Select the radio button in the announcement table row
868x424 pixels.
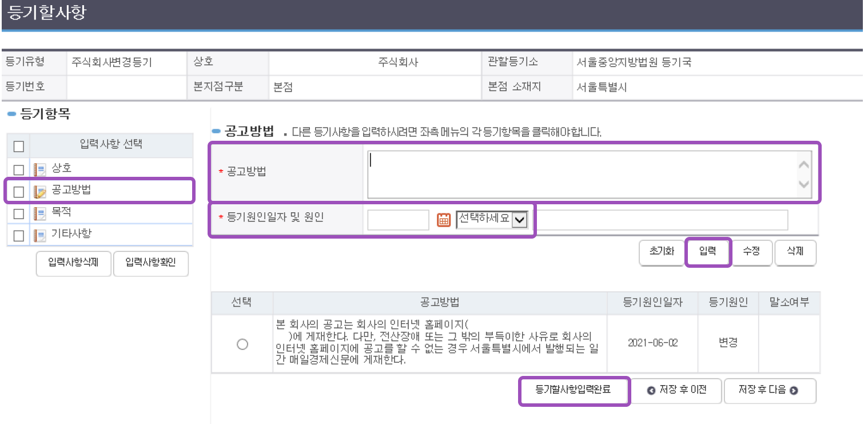click(242, 344)
